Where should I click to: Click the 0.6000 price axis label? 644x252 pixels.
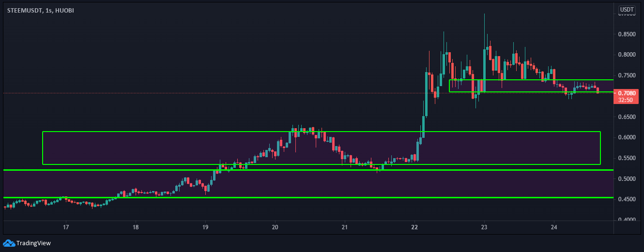626,138
